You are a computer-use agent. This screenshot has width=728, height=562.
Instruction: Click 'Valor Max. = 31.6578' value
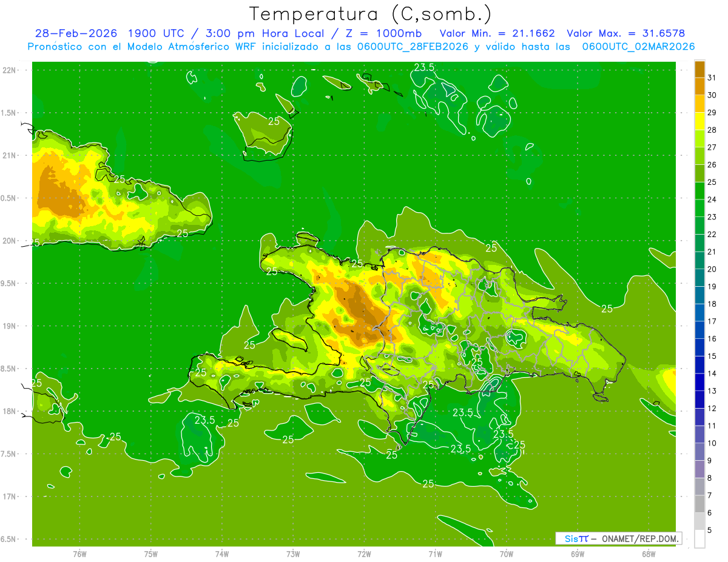(x=625, y=33)
